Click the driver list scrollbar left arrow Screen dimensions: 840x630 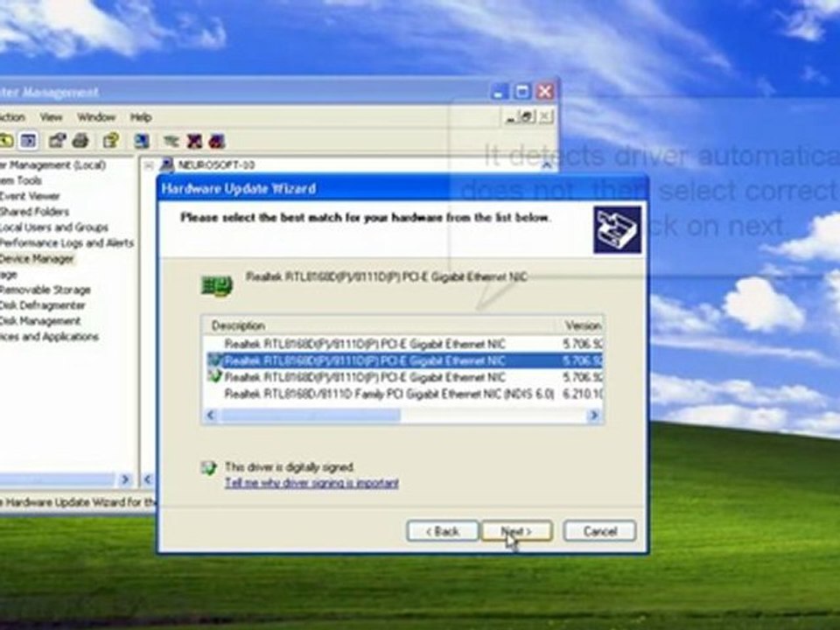point(211,415)
